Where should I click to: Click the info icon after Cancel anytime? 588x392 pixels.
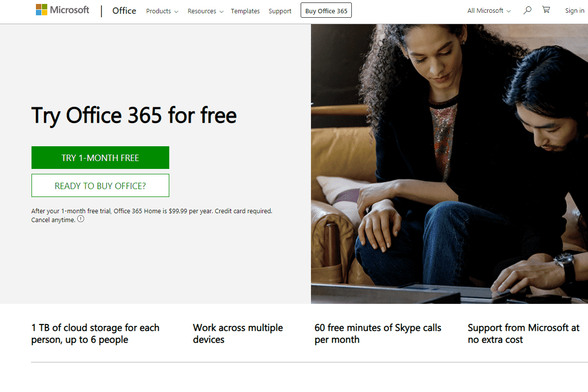coord(81,219)
